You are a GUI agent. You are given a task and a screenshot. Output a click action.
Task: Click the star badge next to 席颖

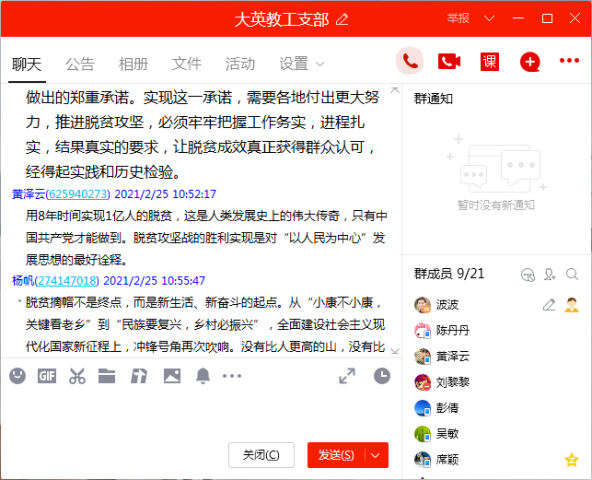[572, 460]
